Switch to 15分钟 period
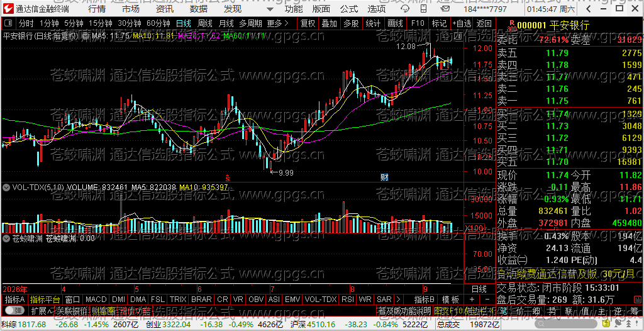 pyautogui.click(x=101, y=23)
